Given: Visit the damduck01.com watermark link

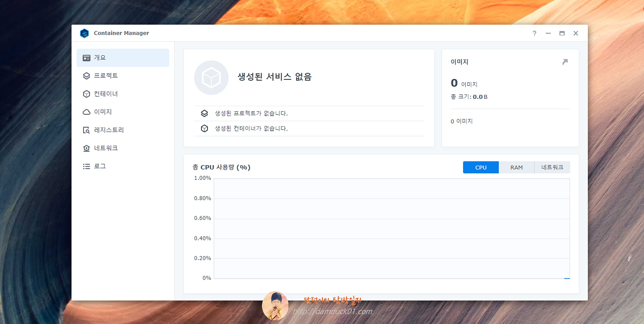Looking at the screenshot, I should click(x=332, y=311).
